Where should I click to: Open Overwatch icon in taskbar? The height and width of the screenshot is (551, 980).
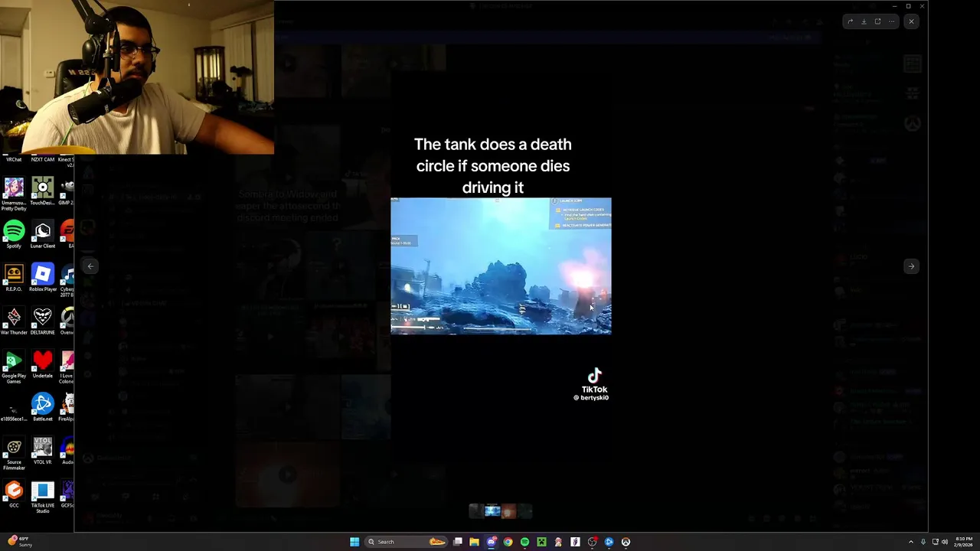[x=626, y=542]
